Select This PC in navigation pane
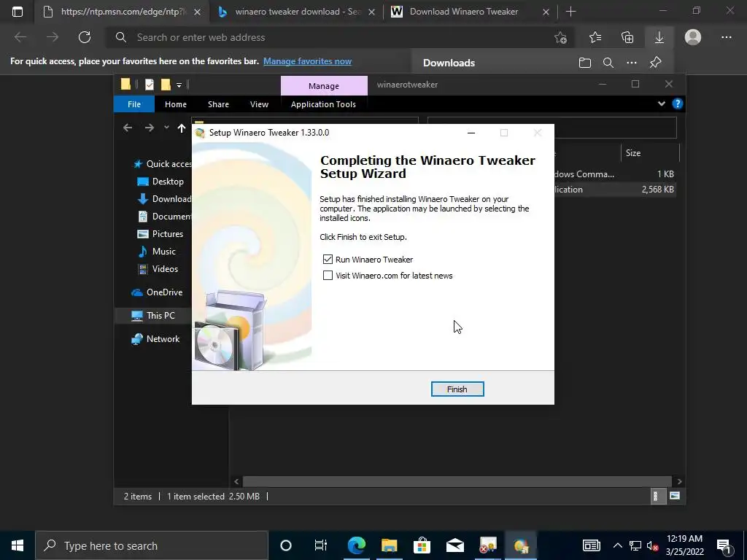The image size is (747, 560). [x=153, y=315]
